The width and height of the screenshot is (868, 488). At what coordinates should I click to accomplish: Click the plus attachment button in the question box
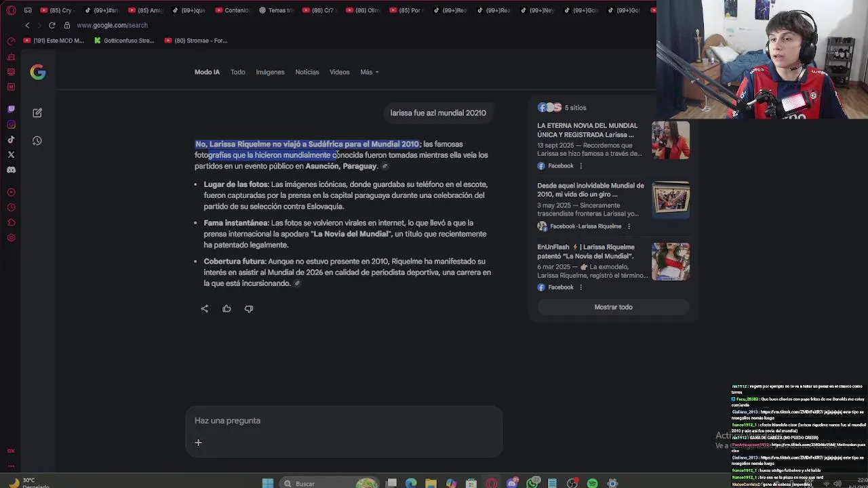pos(198,443)
